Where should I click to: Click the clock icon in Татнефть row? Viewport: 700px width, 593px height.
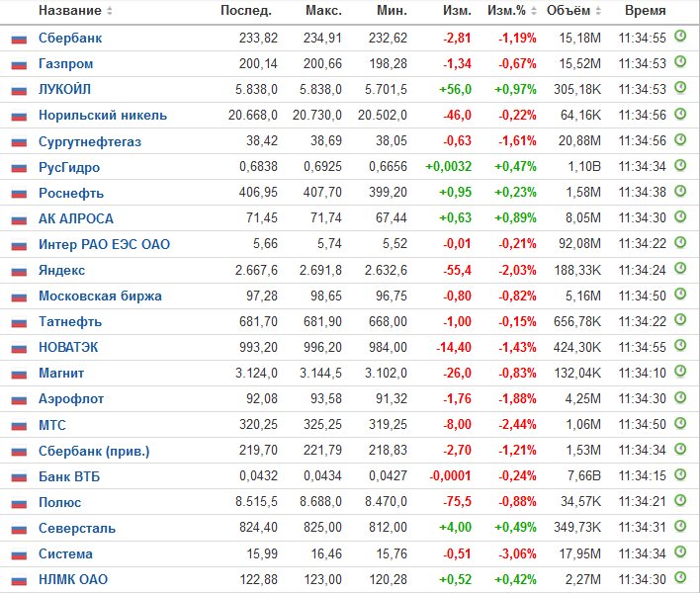click(680, 319)
